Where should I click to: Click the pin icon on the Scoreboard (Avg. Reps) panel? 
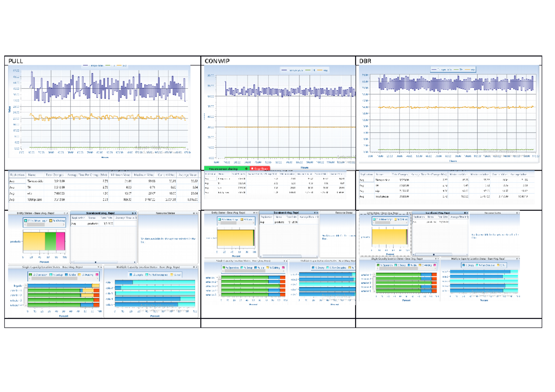[x=132, y=213]
